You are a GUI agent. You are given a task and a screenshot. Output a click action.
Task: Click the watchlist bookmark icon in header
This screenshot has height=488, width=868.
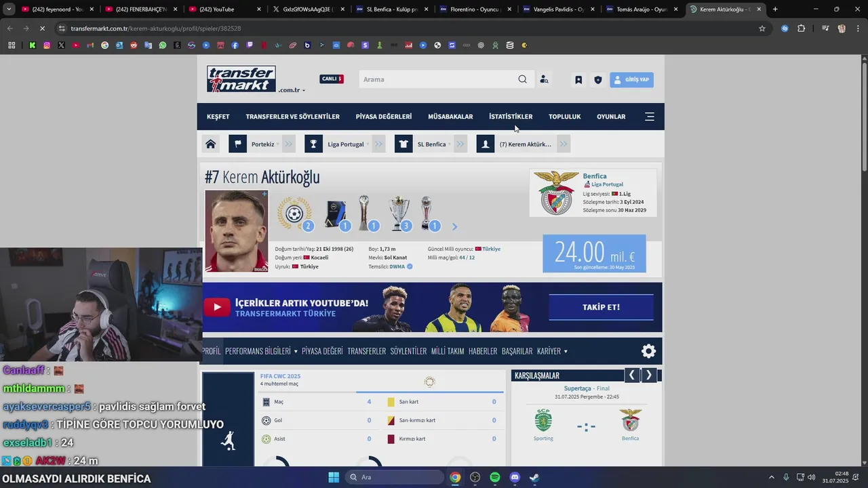(578, 80)
